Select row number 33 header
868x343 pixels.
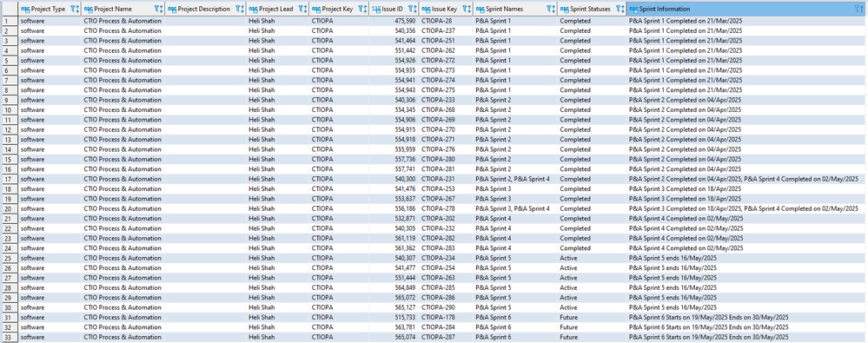click(9, 338)
